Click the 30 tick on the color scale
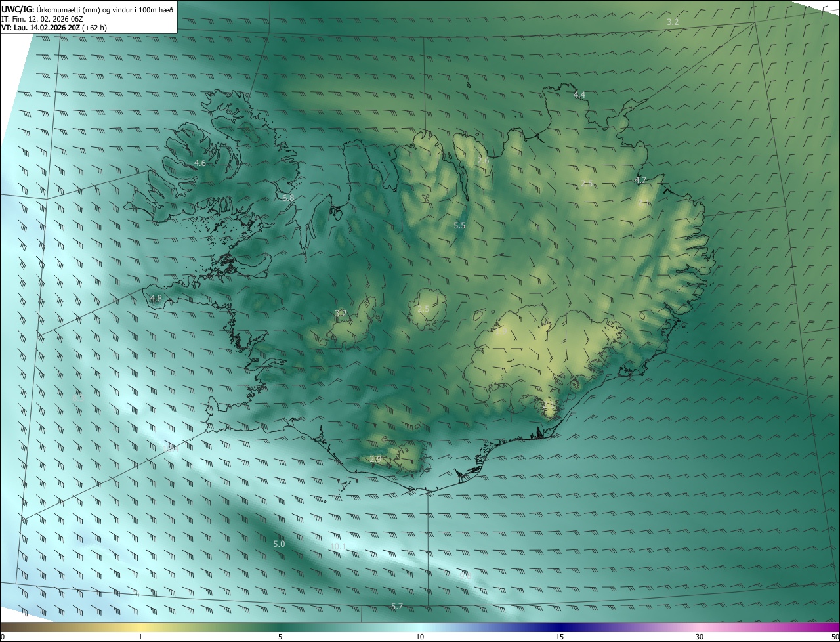840x642 pixels. 700,637
